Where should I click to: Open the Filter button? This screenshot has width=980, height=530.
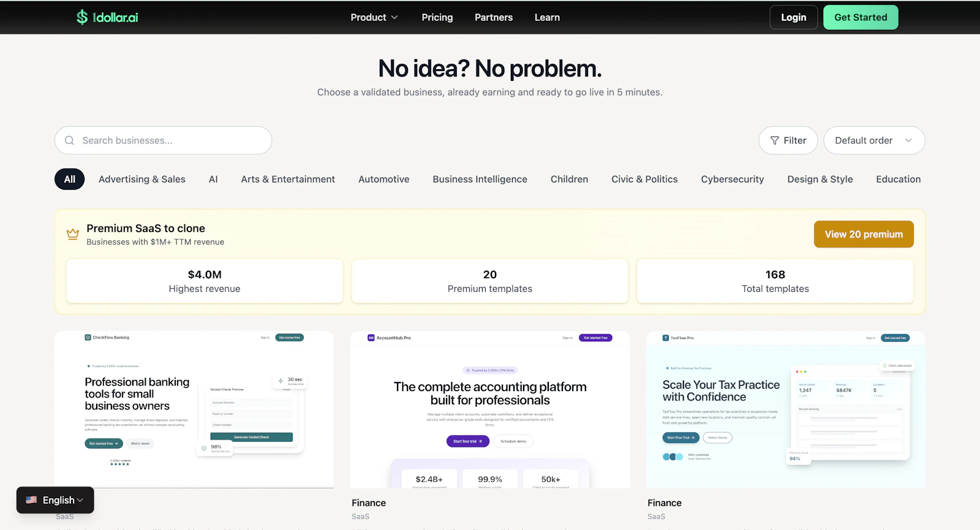(x=788, y=140)
